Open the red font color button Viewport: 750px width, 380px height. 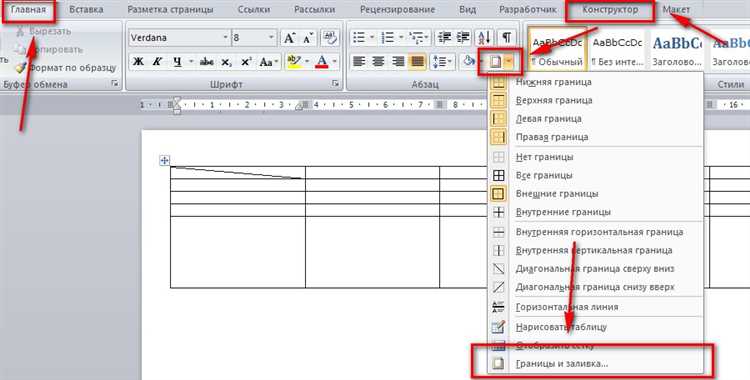click(x=322, y=62)
